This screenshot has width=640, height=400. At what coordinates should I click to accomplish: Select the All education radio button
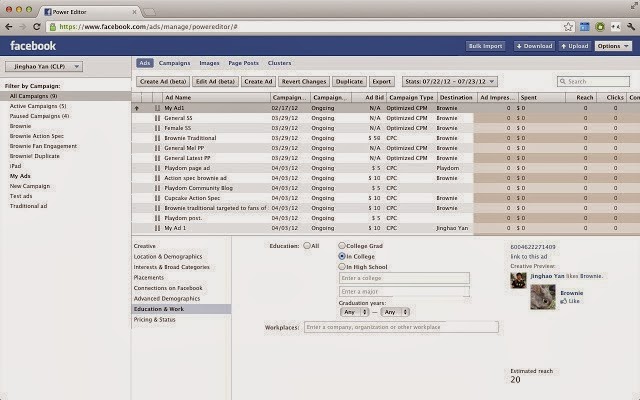(307, 246)
